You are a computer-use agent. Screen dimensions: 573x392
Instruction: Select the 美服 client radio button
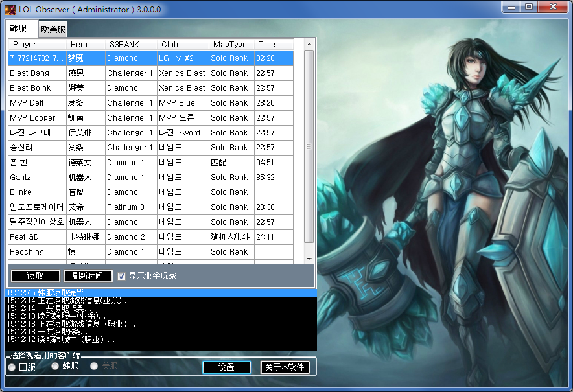point(94,366)
